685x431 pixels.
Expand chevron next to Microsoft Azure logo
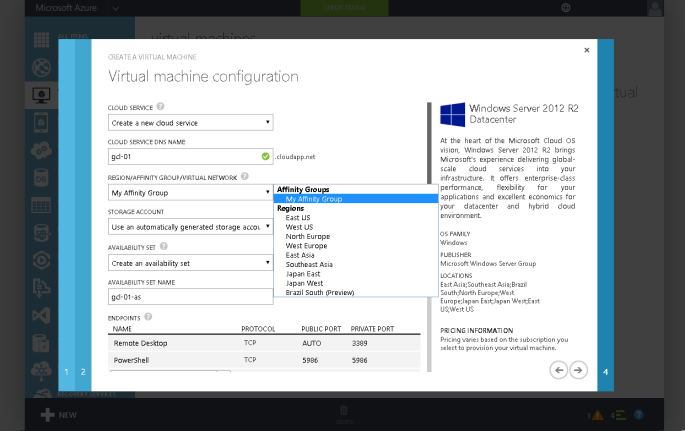pyautogui.click(x=115, y=8)
